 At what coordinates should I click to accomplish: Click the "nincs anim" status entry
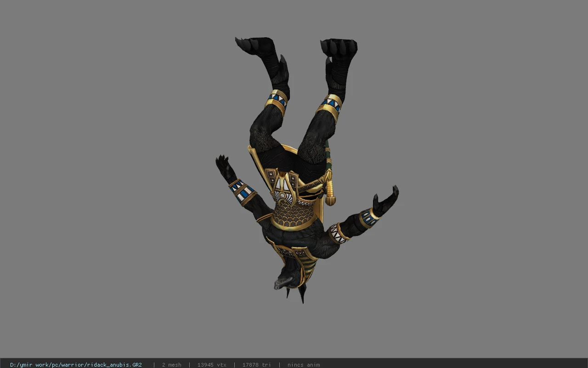click(304, 365)
